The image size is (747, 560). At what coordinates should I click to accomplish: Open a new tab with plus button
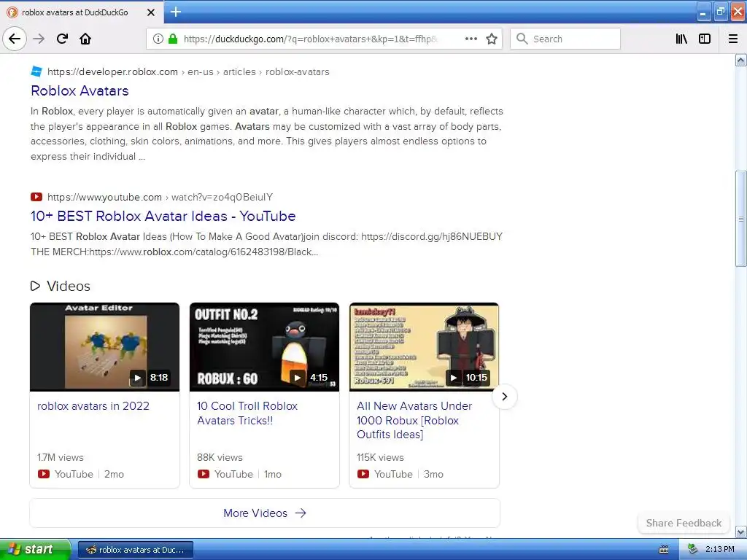tap(176, 12)
